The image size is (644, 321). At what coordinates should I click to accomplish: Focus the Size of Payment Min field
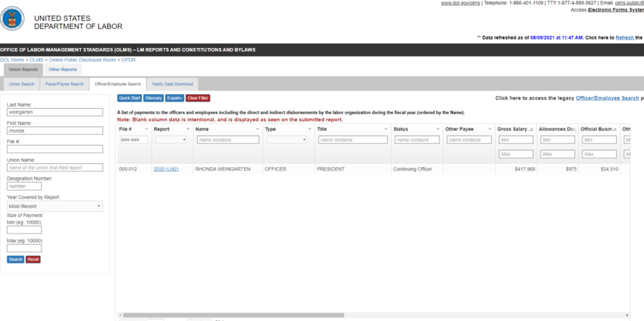click(x=24, y=230)
